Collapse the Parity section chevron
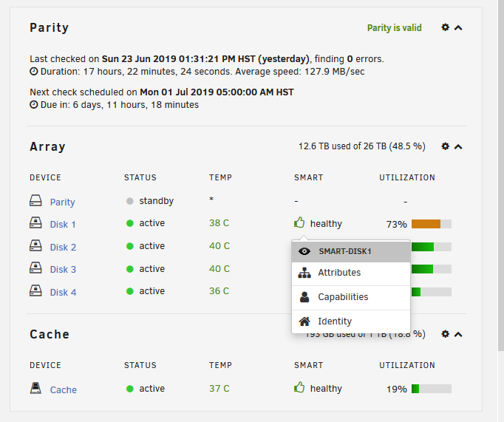Image resolution: width=504 pixels, height=422 pixels. [458, 28]
